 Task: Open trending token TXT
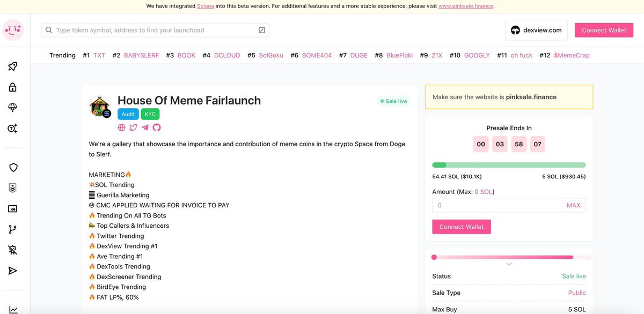[x=99, y=55]
